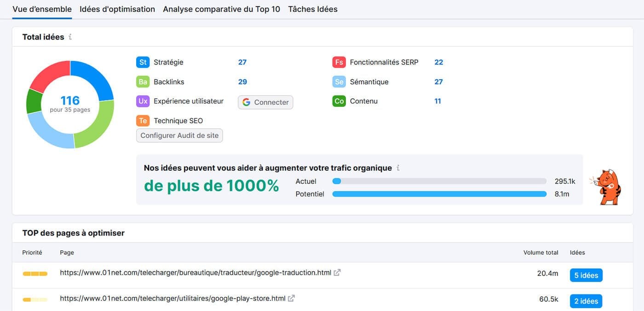Screen dimensions: 644x311
Task: Open the google-play-store.html page URL
Action: (172, 298)
